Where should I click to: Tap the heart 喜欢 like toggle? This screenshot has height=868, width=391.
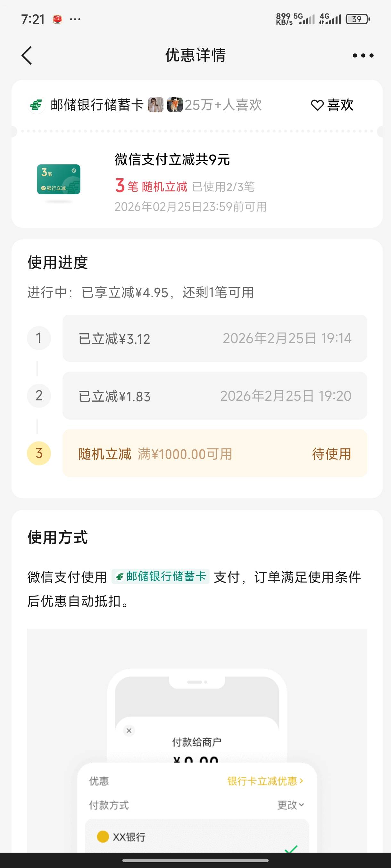coord(332,105)
